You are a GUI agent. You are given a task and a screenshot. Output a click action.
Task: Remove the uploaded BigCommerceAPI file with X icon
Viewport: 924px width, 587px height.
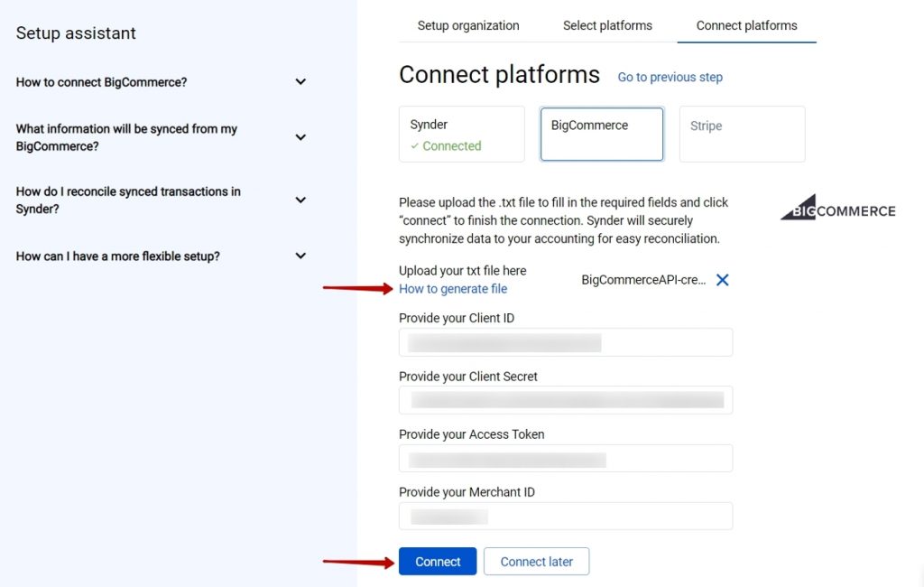coord(722,280)
